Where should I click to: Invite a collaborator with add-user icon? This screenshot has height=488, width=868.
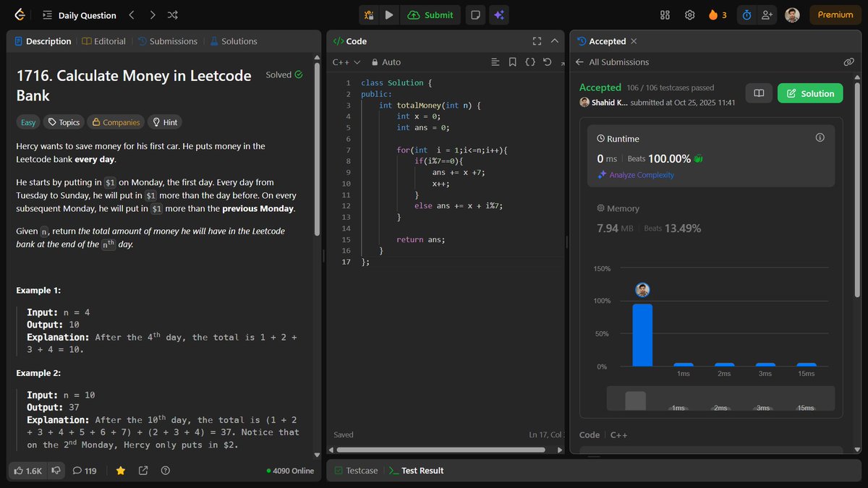click(767, 14)
